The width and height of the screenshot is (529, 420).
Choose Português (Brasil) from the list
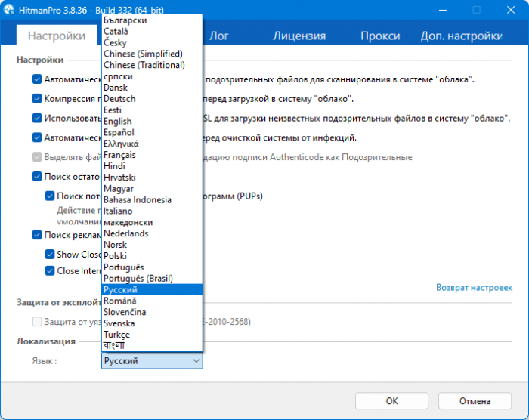[152, 278]
